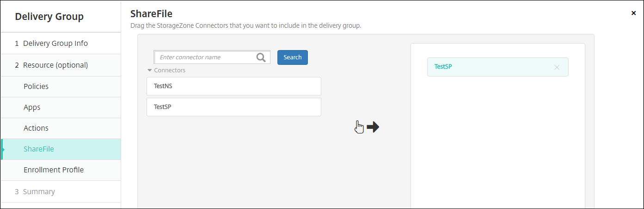Screen dimensions: 644x209
Task: Type in the connector name field
Action: [x=206, y=57]
